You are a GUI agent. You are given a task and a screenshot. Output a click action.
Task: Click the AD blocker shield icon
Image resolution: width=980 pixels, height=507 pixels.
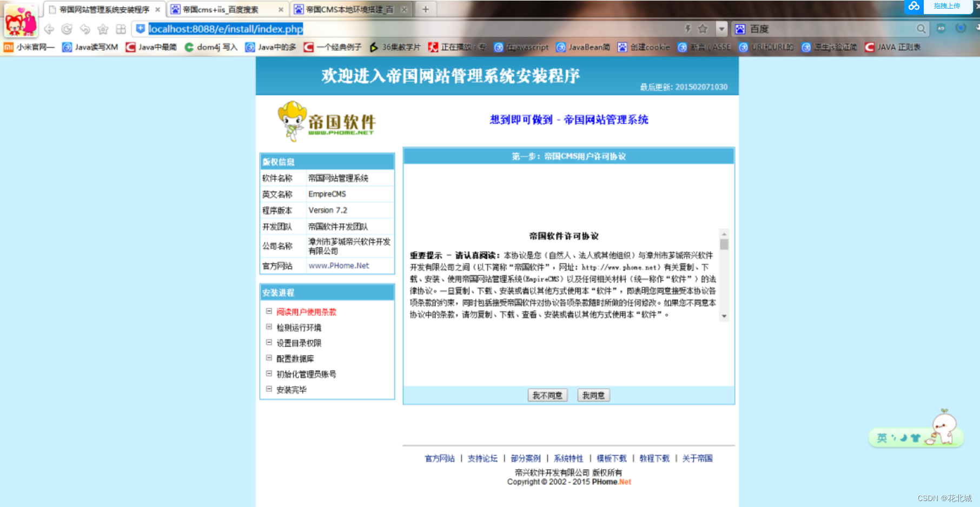941,28
